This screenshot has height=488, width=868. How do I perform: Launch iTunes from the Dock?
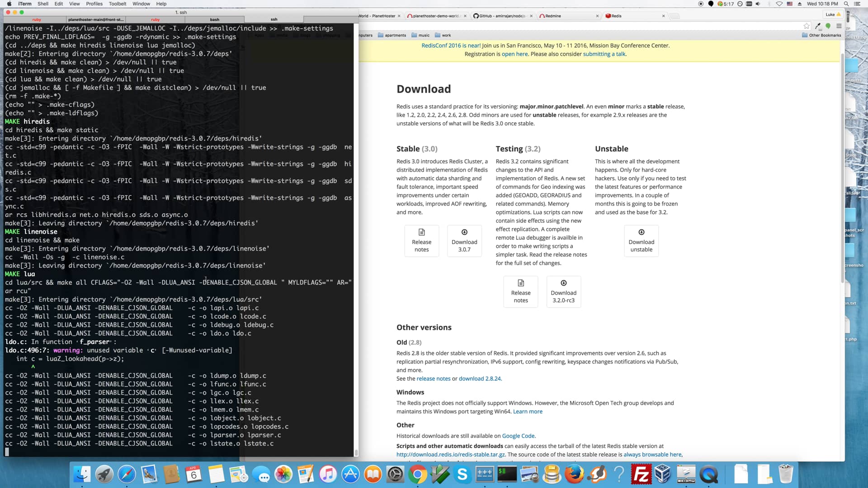(328, 474)
